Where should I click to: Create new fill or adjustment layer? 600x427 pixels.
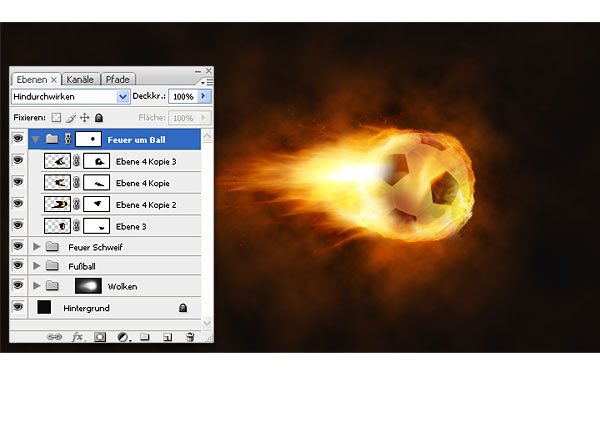(123, 337)
